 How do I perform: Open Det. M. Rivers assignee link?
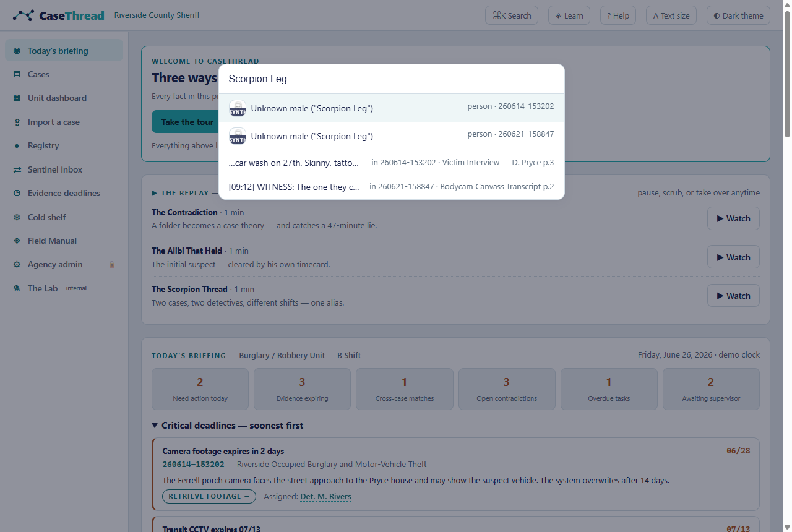click(x=325, y=496)
